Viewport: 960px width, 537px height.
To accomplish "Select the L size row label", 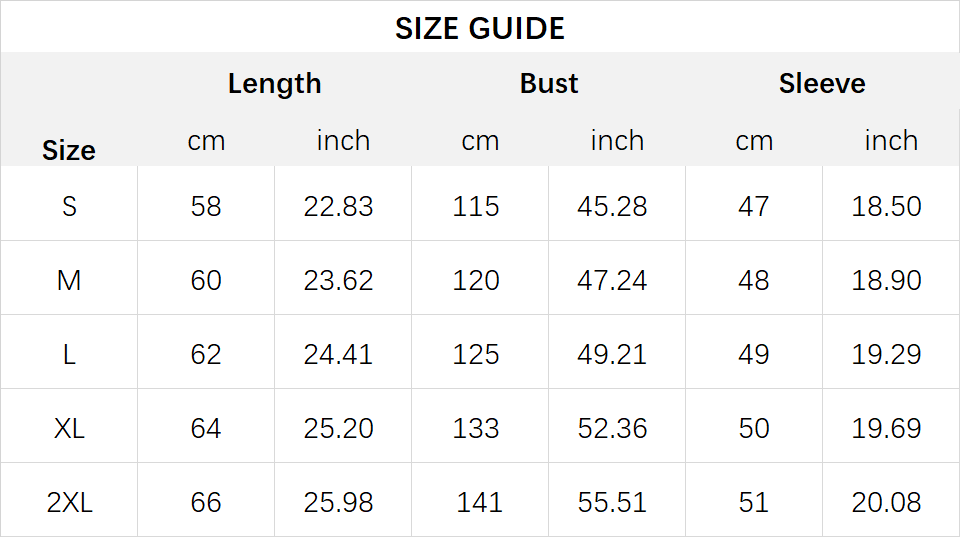I will pyautogui.click(x=69, y=355).
